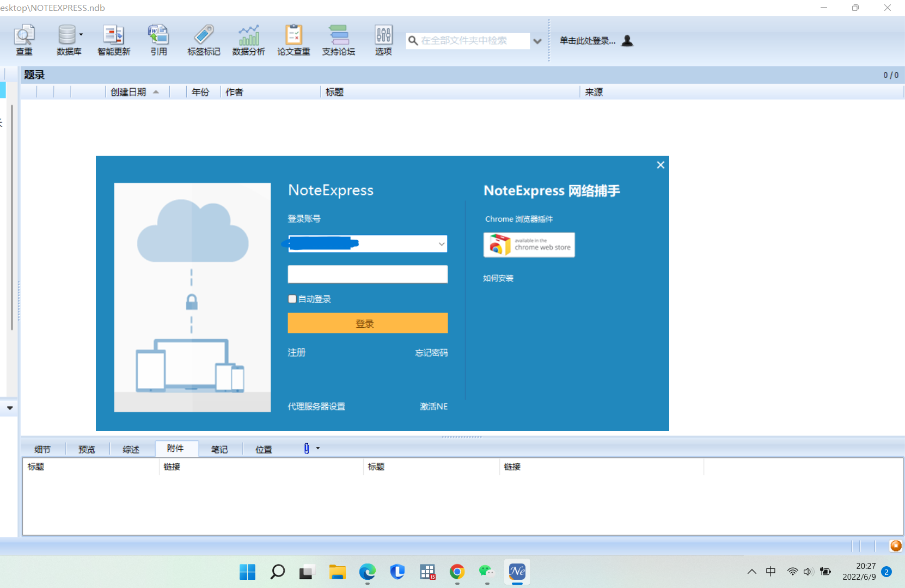
Task: Click the 如何安装 how-to-install link
Action: (x=498, y=278)
